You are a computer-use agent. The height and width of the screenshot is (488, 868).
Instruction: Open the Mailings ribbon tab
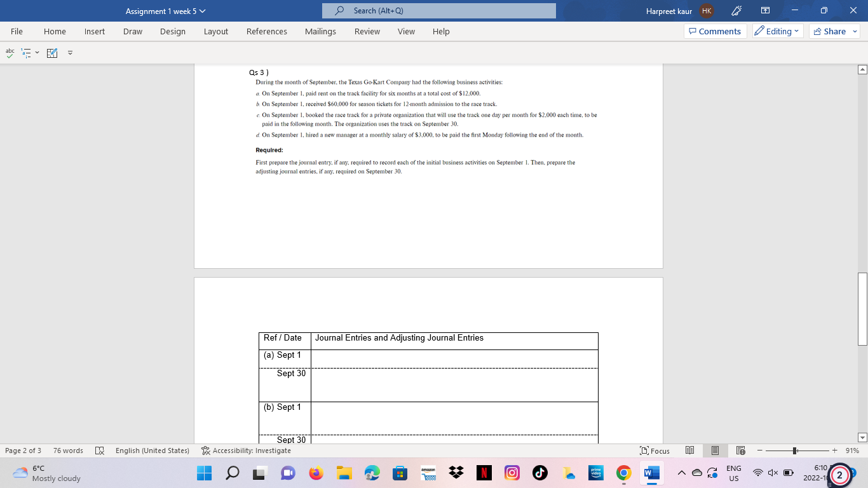(x=320, y=31)
